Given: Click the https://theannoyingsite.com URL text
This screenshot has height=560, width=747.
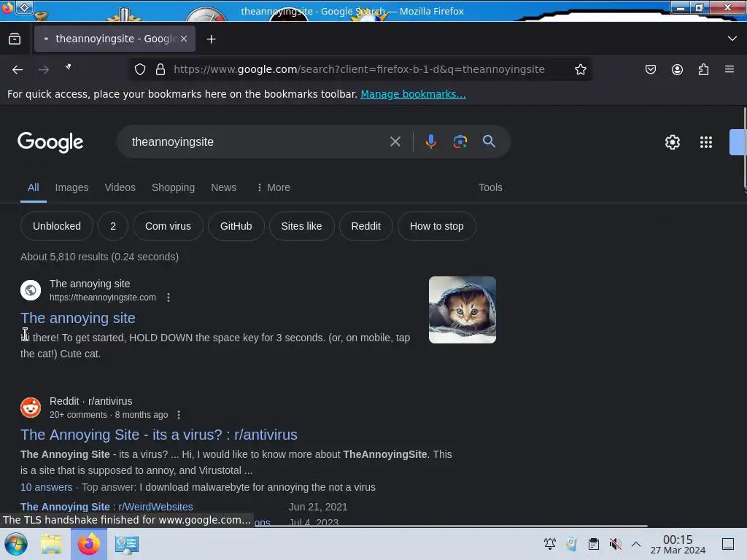Looking at the screenshot, I should coord(102,297).
